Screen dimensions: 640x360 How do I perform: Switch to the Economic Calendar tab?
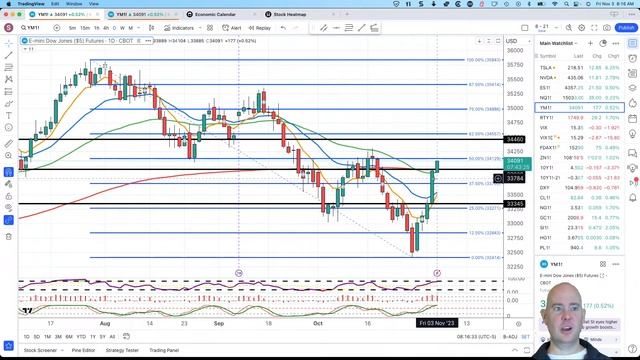click(215, 14)
